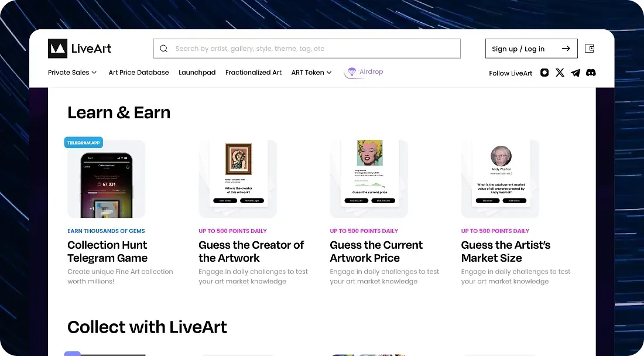Viewport: 644px width, 356px height.
Task: Open LiveArt's Instagram icon
Action: [x=544, y=73]
